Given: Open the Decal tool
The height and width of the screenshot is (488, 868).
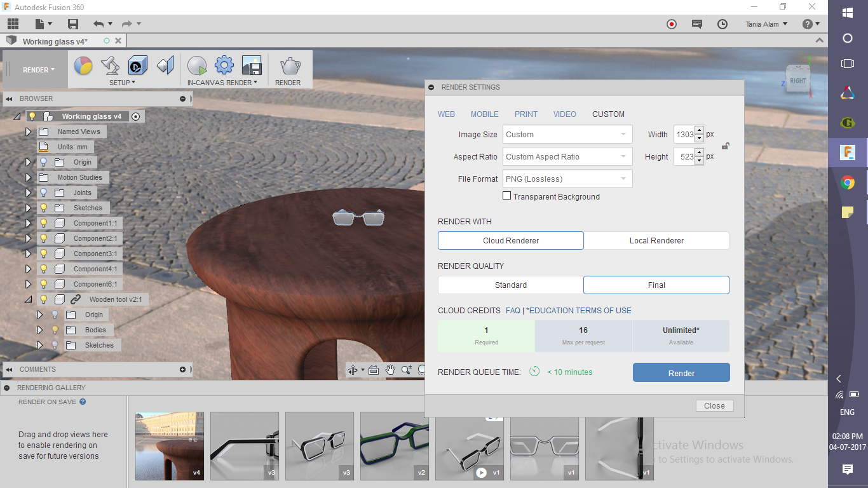Looking at the screenshot, I should pos(138,65).
